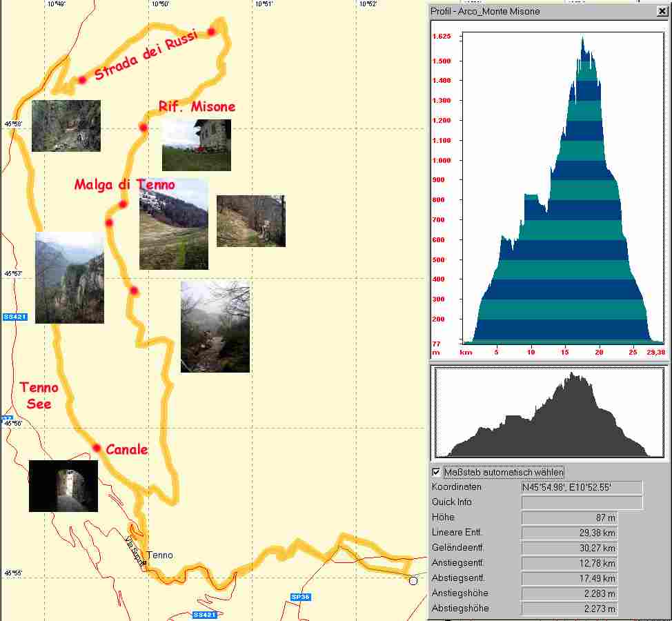The height and width of the screenshot is (621, 672).
Task: Toggle Maßstab automatisch wählen checkbox
Action: (436, 472)
